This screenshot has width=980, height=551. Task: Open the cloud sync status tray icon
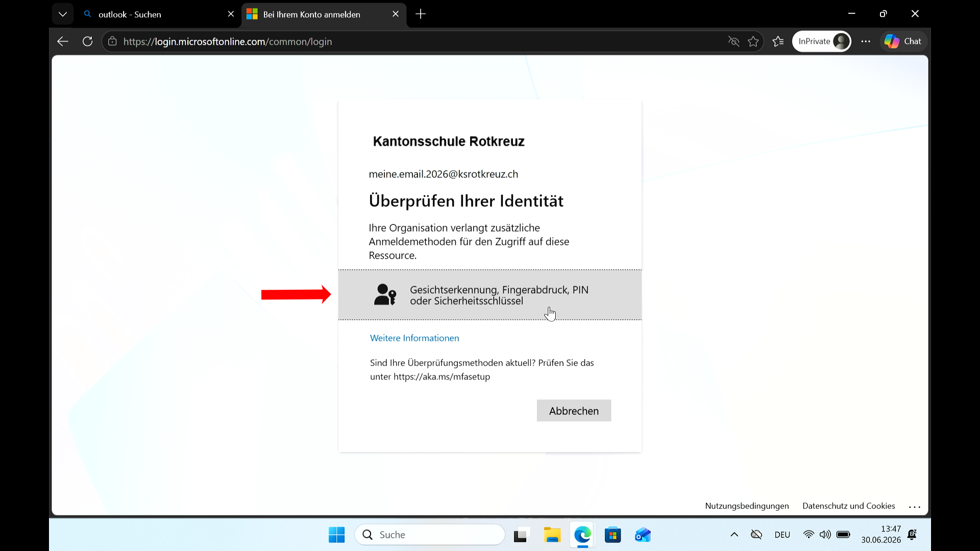tap(756, 535)
